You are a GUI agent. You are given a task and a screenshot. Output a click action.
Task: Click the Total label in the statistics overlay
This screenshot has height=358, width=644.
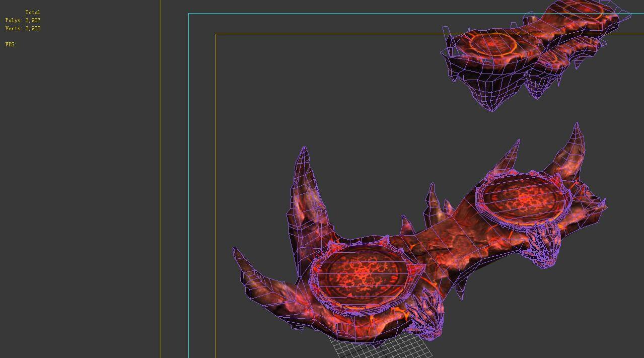click(x=33, y=12)
